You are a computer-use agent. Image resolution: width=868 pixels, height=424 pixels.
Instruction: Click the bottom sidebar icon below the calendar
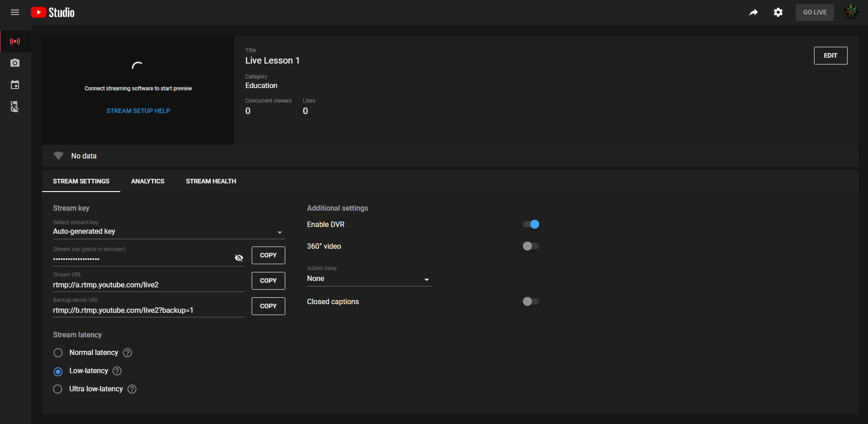(15, 107)
